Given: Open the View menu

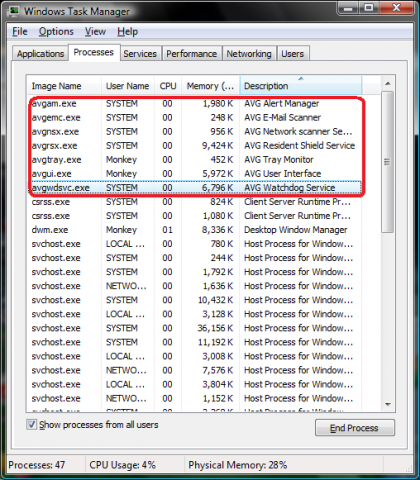Looking at the screenshot, I should coord(95,32).
